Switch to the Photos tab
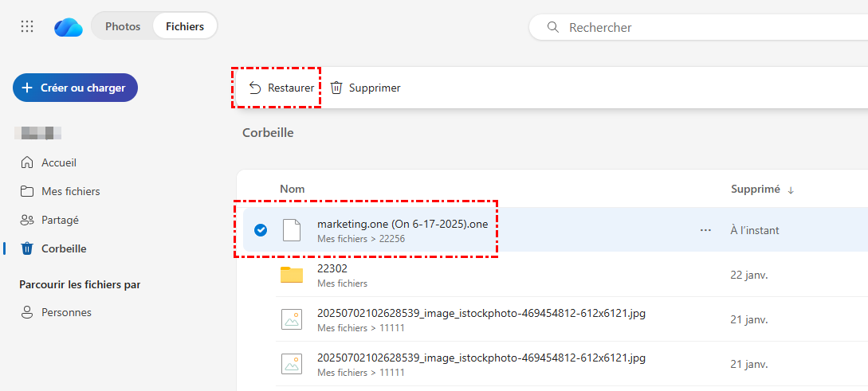 (x=123, y=26)
